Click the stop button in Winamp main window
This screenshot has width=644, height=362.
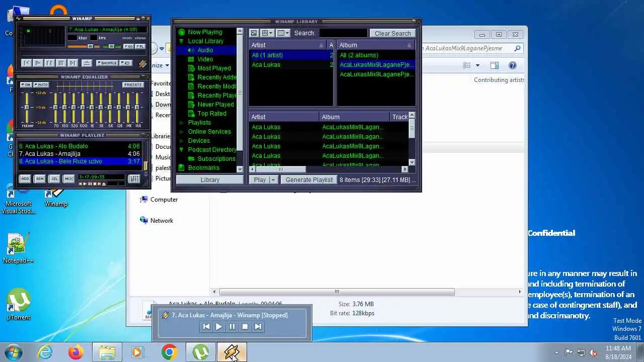(61, 63)
